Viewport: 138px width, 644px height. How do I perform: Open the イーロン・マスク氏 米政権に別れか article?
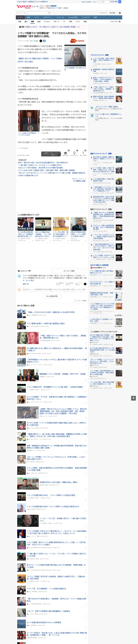tap(63, 519)
